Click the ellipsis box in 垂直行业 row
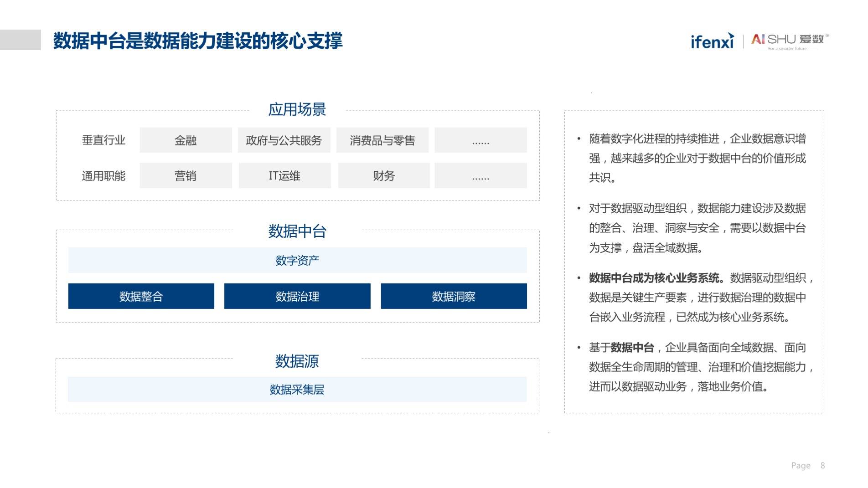This screenshot has height=488, width=868. click(x=480, y=140)
